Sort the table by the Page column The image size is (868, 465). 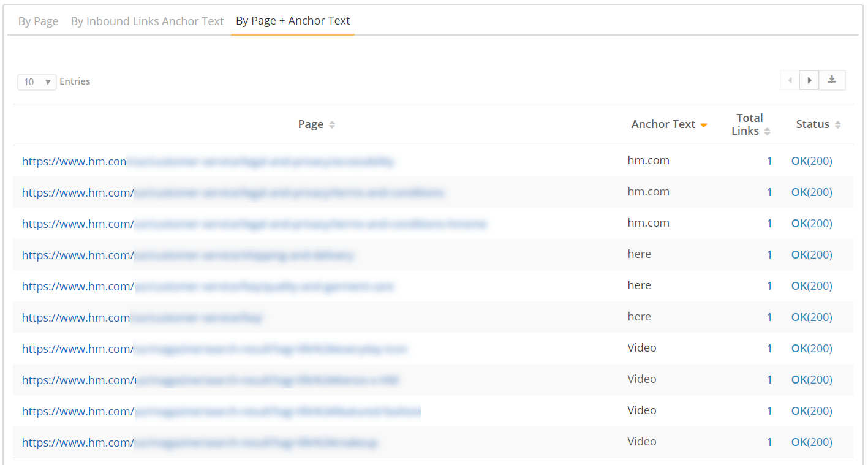[331, 124]
